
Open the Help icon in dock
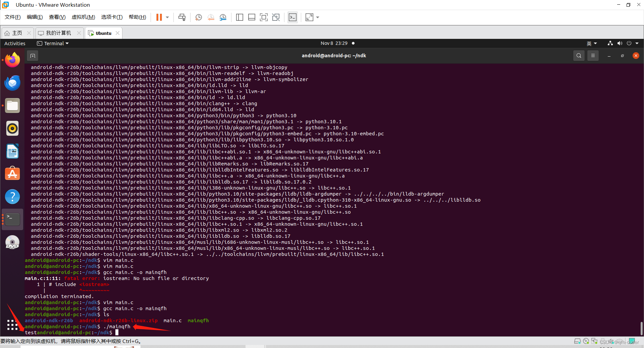12,197
